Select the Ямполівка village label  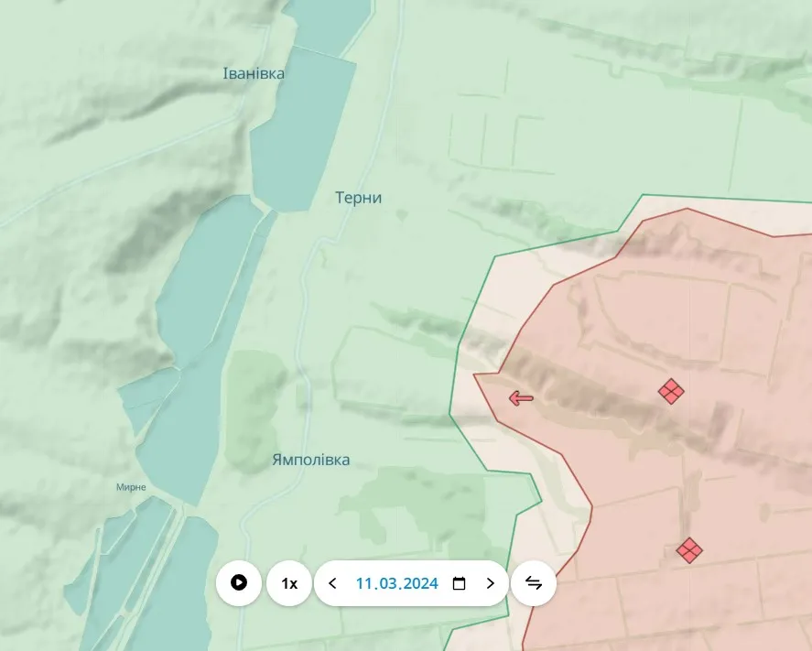point(310,460)
